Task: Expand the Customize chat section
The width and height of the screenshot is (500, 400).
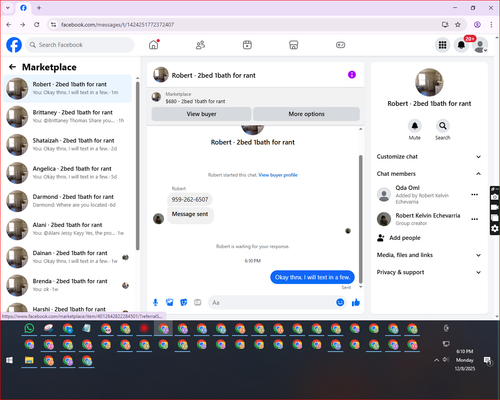Action: 429,157
